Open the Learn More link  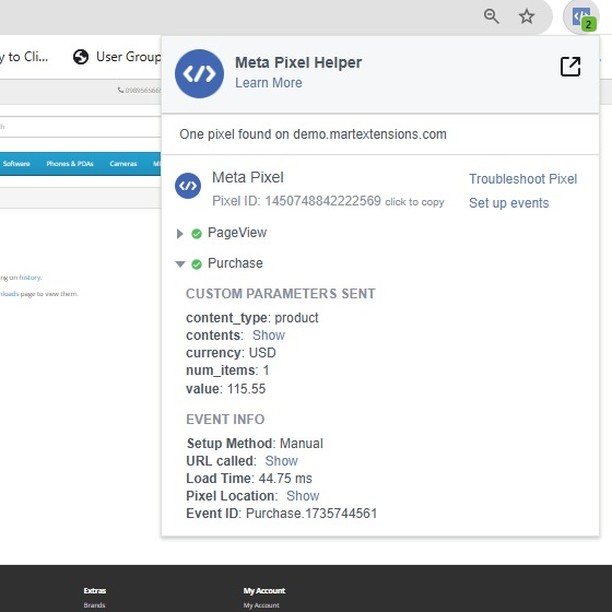pyautogui.click(x=269, y=83)
